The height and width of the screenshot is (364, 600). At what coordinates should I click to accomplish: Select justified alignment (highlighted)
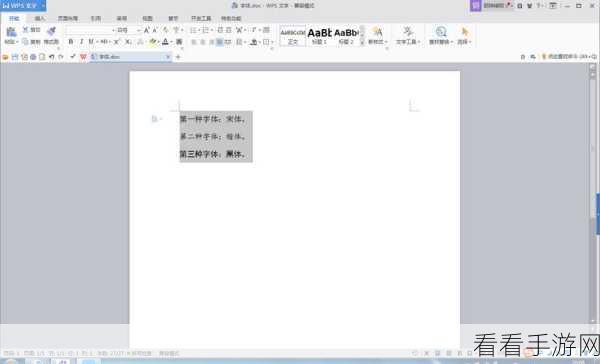pos(220,42)
